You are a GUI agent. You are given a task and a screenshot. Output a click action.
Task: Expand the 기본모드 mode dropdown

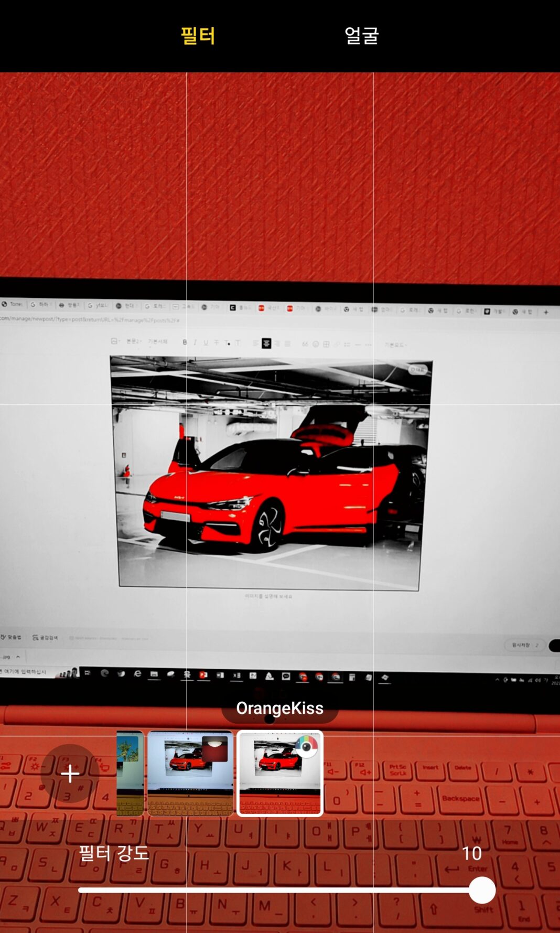[395, 345]
